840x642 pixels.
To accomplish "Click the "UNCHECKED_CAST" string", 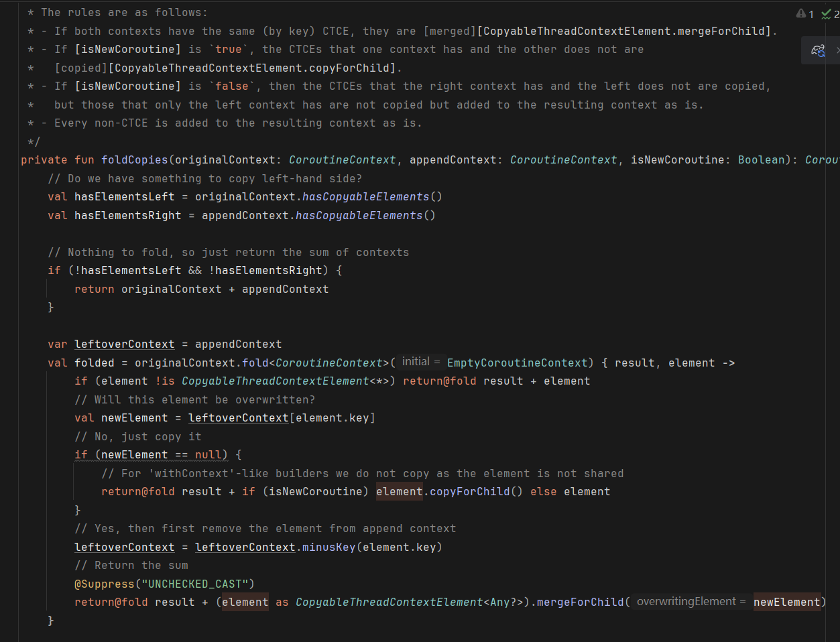I will coord(194,584).
